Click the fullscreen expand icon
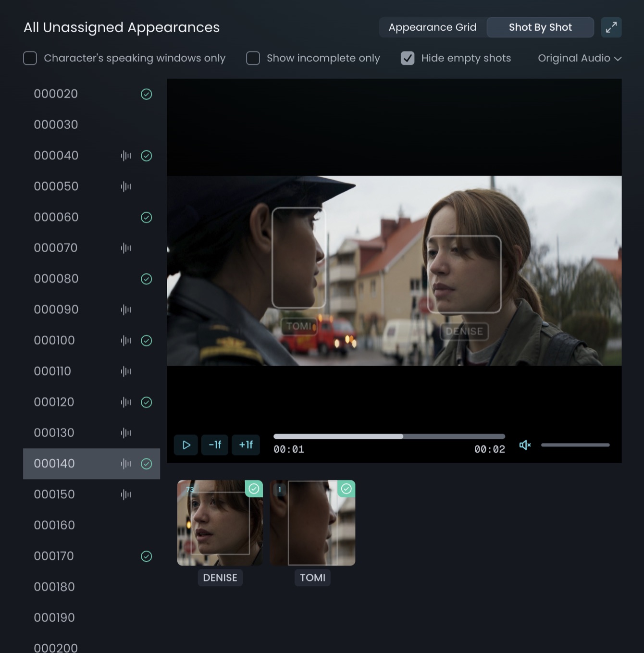Image resolution: width=644 pixels, height=653 pixels. click(x=611, y=27)
